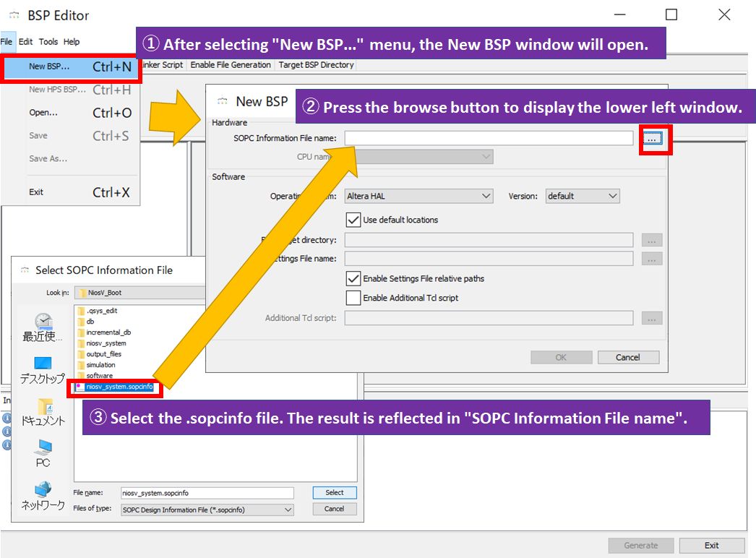This screenshot has width=756, height=558.
Task: Disable Enable Settings File relative paths
Action: 353,278
